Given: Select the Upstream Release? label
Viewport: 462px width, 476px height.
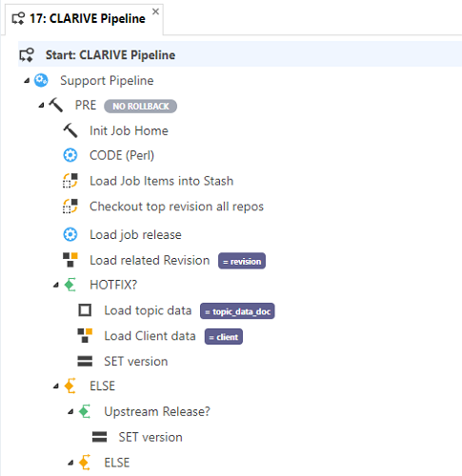Looking at the screenshot, I should (157, 411).
